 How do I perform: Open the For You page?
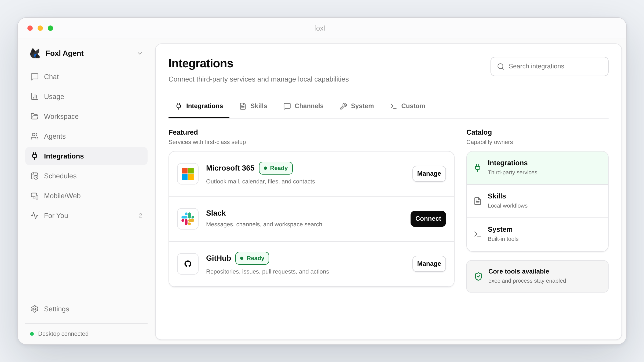(x=86, y=216)
